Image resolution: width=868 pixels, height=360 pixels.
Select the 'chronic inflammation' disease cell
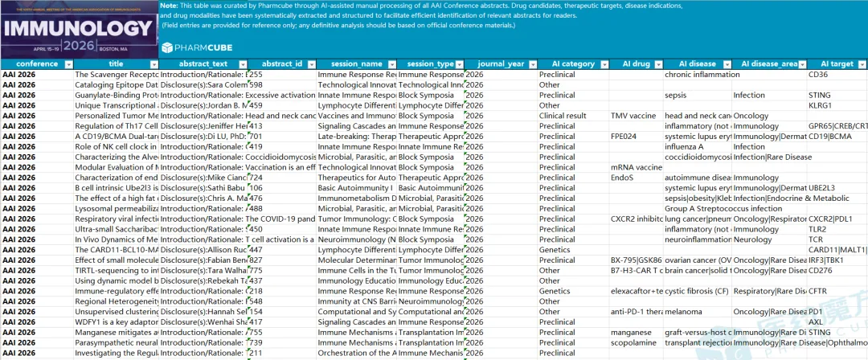tap(698, 74)
